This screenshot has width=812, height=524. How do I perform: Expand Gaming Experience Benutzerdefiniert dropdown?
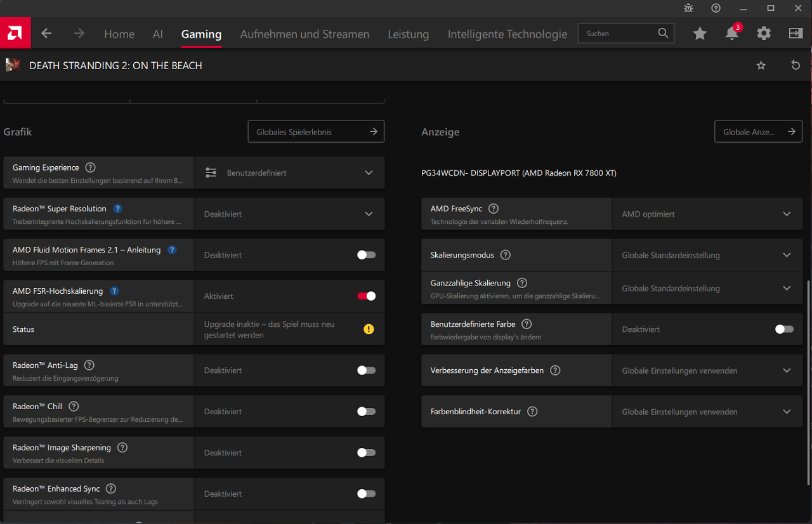(289, 173)
